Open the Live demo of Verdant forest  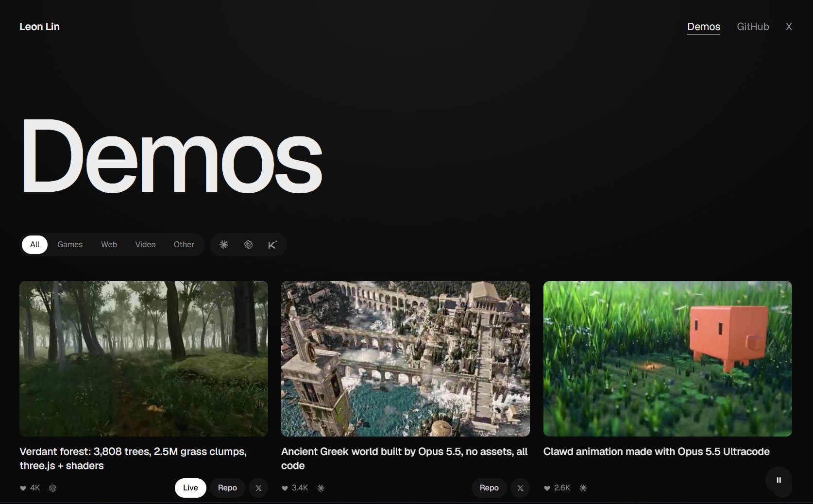coord(190,488)
